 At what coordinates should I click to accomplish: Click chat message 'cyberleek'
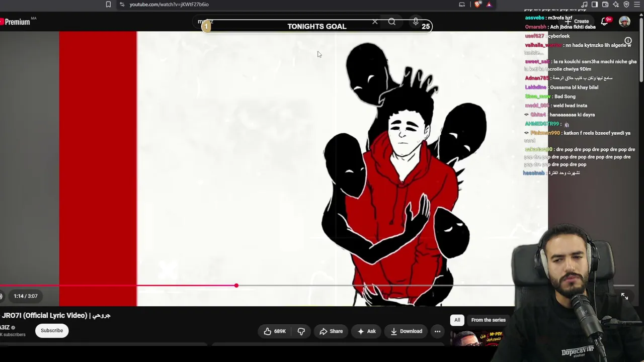tap(558, 36)
